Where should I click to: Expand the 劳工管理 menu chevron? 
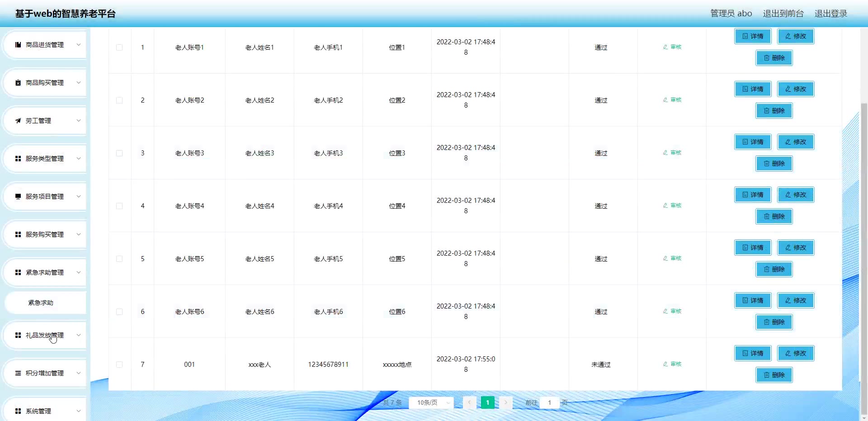coord(79,121)
